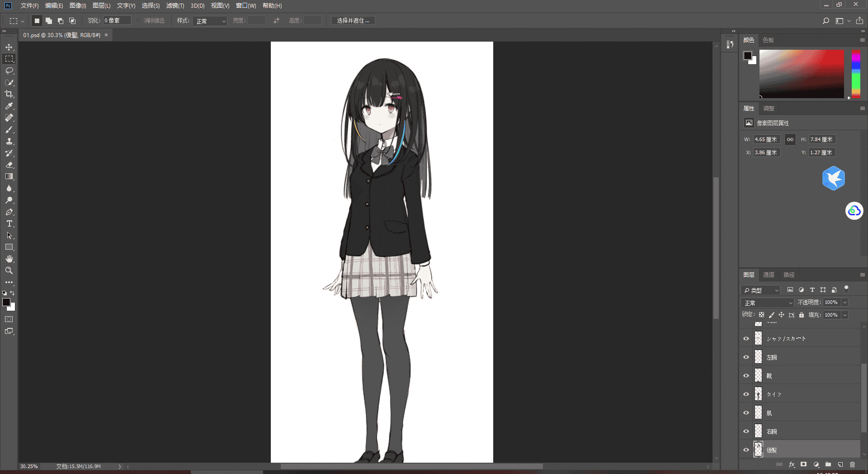868x474 pixels.
Task: Switch to the 通道 tab
Action: point(769,275)
